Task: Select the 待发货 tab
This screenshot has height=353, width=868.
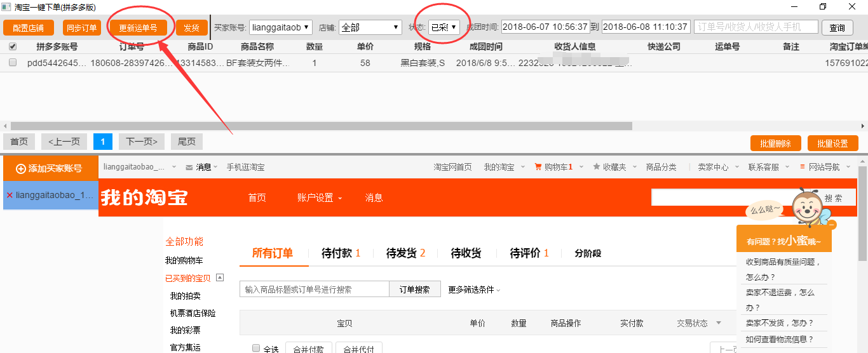Action: click(406, 253)
